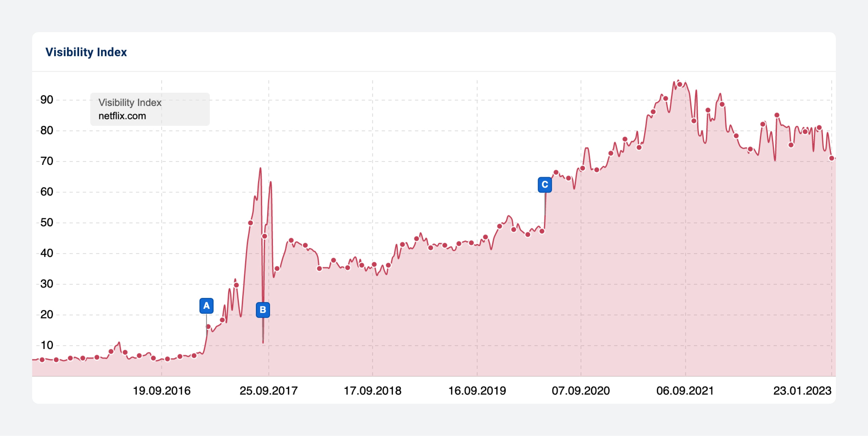Click the Visibility Index panel title
Image resolution: width=868 pixels, height=436 pixels.
click(x=86, y=52)
